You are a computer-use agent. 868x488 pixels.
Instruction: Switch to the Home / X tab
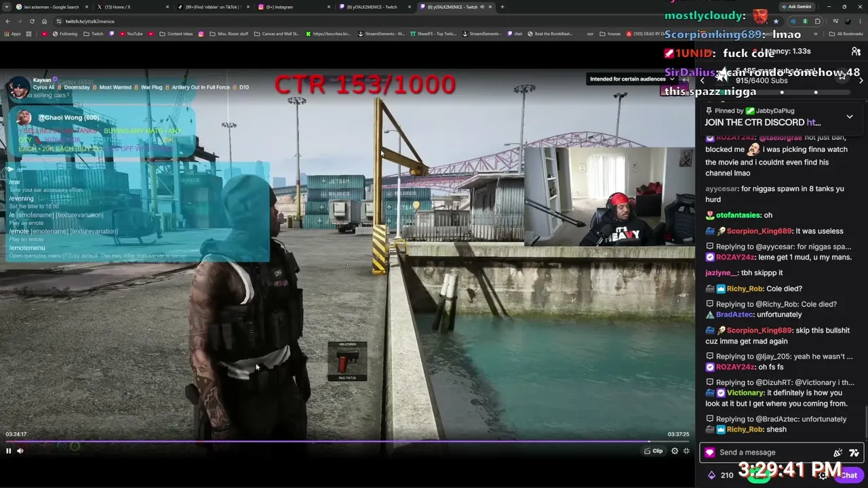[133, 7]
